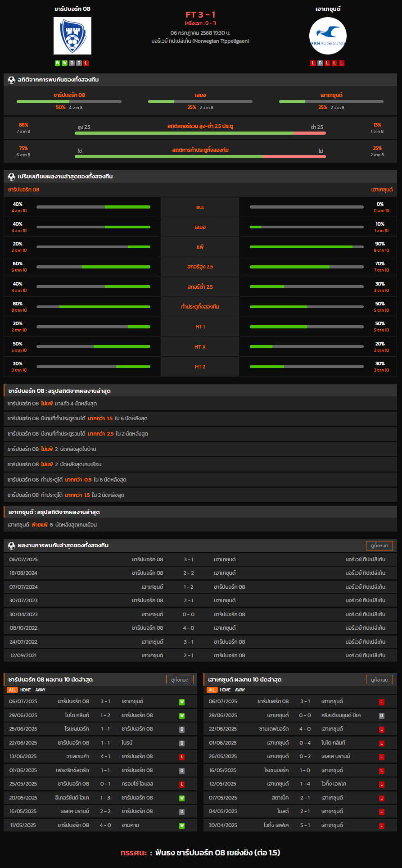Viewport: 402px width, 868px height.
Task: Click the both teams to score statistic bar
Action: click(x=200, y=157)
